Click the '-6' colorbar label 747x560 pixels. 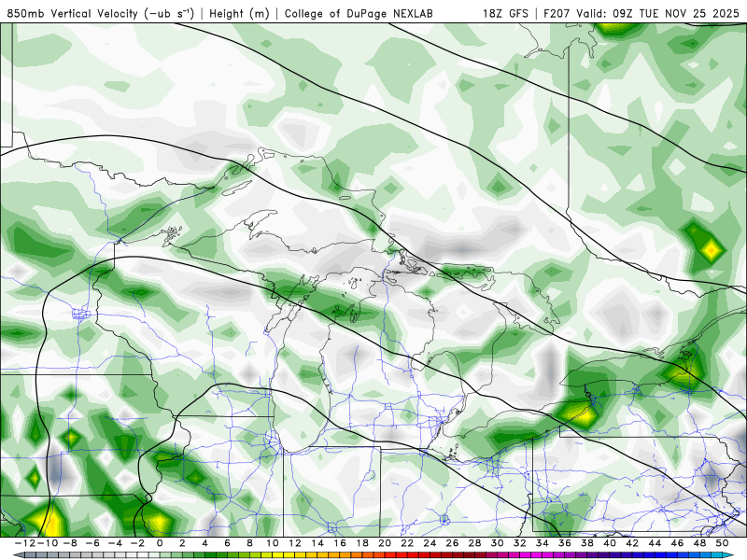coord(92,543)
